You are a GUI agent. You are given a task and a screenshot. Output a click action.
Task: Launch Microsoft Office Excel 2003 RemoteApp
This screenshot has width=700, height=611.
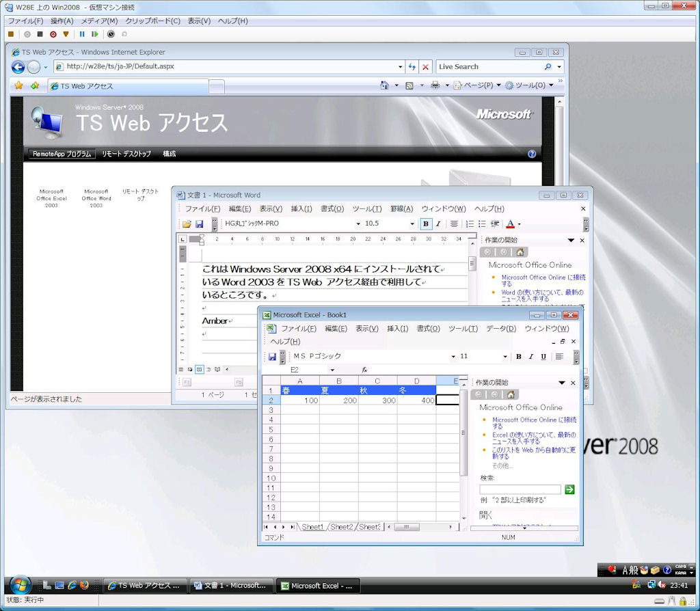click(51, 198)
